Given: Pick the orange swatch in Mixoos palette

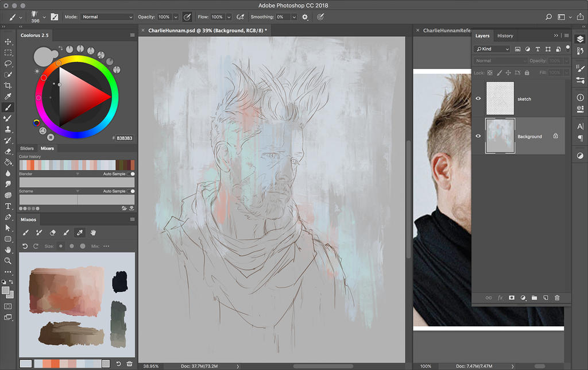Looking at the screenshot, I should coord(55,363).
